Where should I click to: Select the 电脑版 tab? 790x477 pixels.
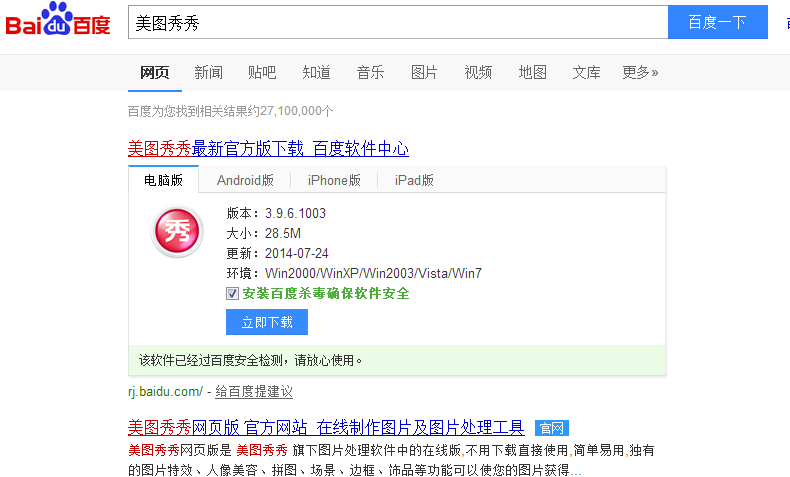pyautogui.click(x=164, y=180)
